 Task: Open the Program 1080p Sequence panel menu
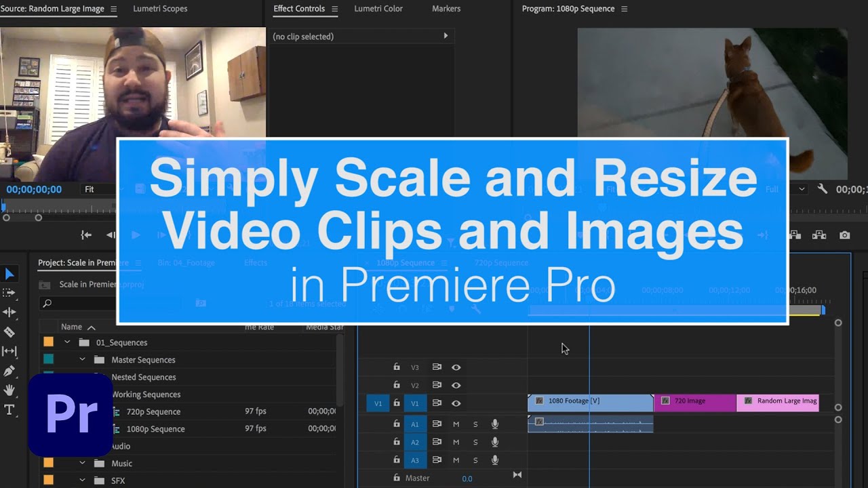pos(624,9)
